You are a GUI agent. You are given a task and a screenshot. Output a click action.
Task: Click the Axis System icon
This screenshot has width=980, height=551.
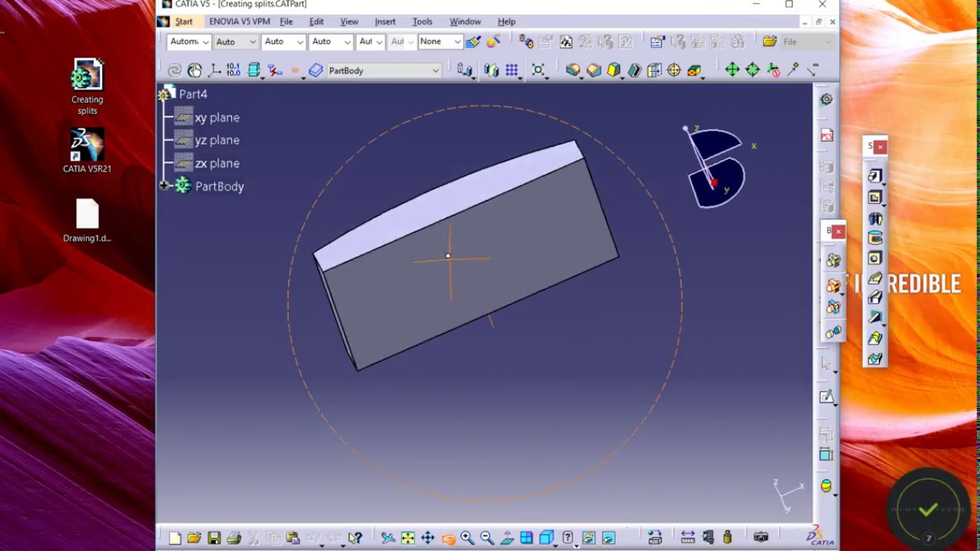215,70
